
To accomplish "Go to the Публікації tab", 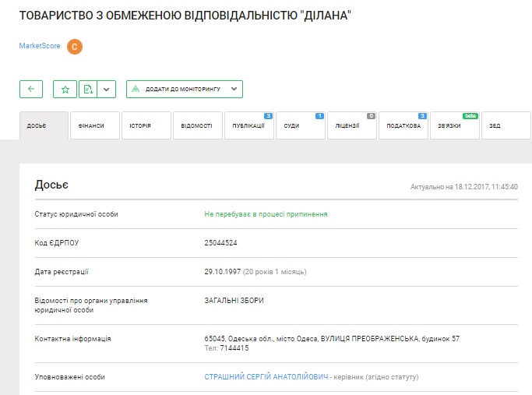I will (248, 125).
